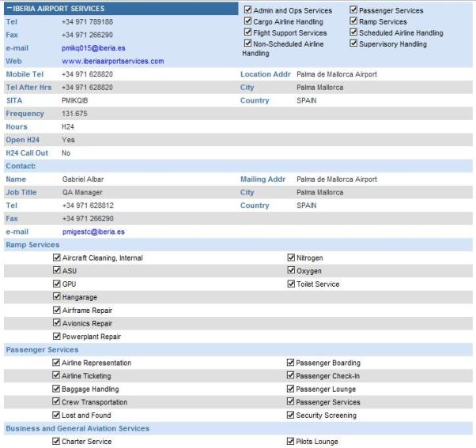Toggle Crew Transportation checkbox
The width and height of the screenshot is (476, 448).
pos(56,401)
